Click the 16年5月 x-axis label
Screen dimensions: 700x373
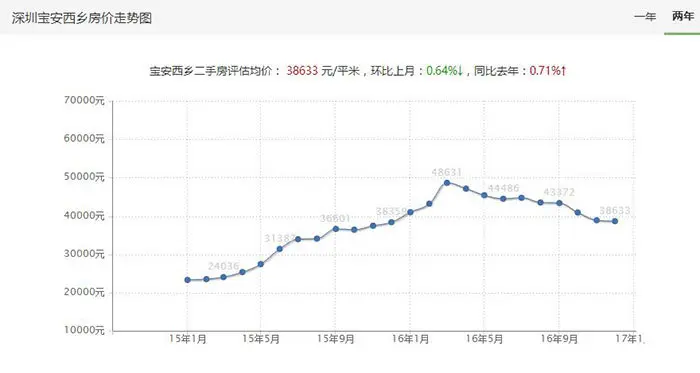[x=484, y=339]
